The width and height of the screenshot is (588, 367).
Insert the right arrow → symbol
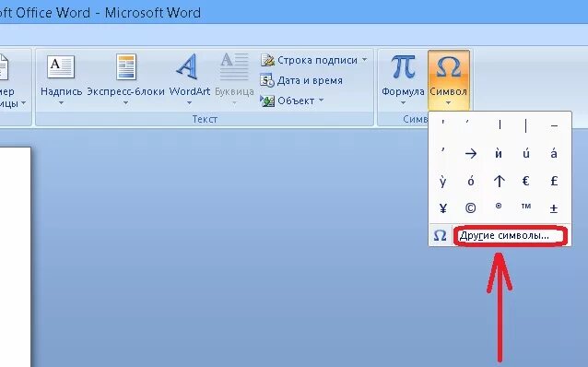tap(471, 153)
